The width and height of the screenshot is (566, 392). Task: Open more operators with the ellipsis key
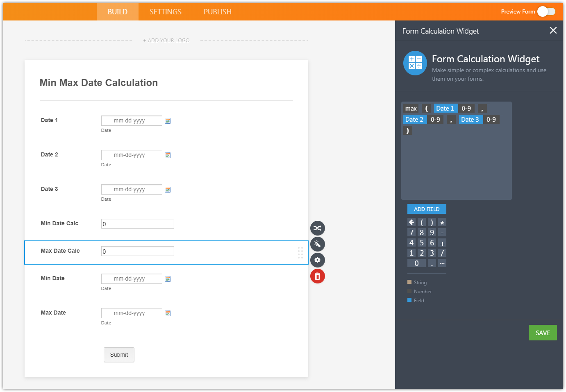[442, 263]
